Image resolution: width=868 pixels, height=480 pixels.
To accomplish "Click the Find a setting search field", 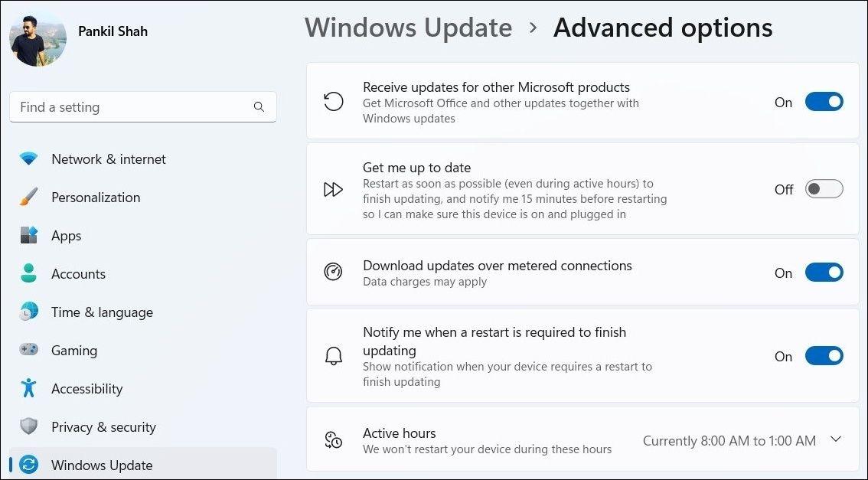I will [x=143, y=107].
